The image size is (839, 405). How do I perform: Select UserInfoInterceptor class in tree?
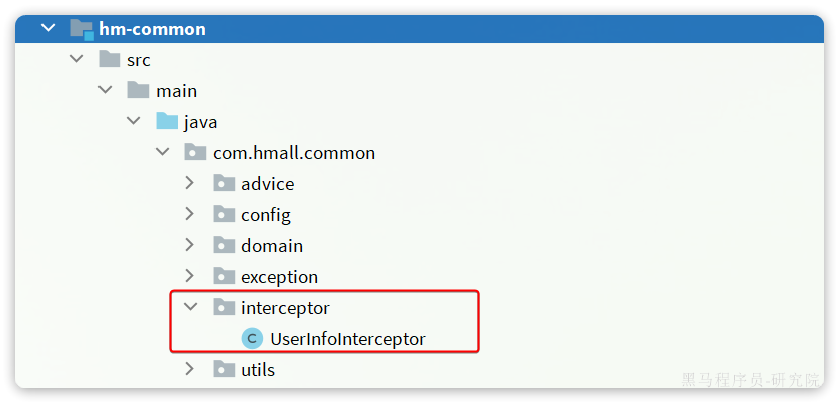coord(347,339)
